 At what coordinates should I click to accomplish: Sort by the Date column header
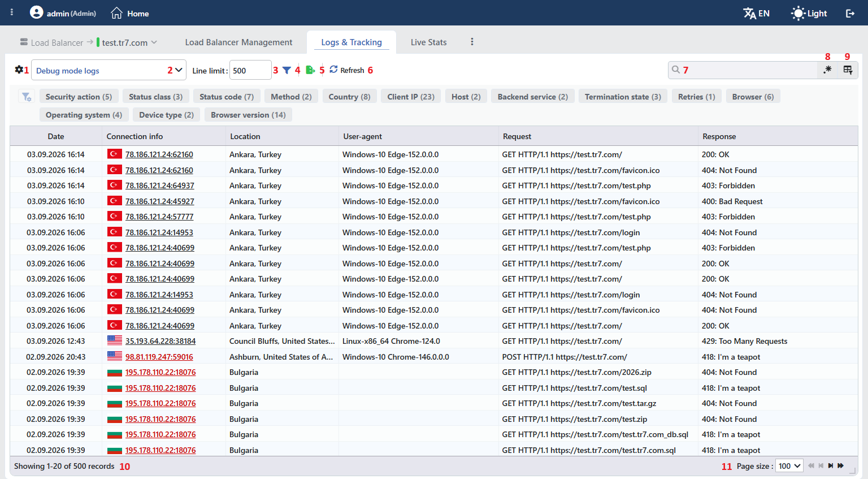click(x=56, y=136)
